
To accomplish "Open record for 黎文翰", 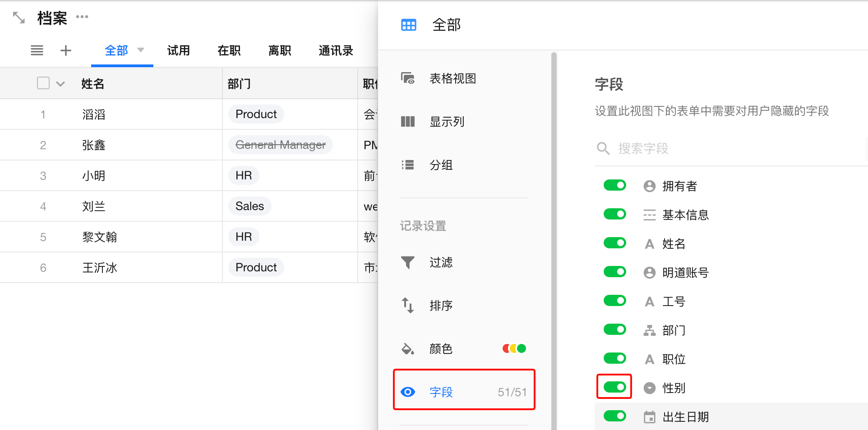I will click(x=100, y=237).
